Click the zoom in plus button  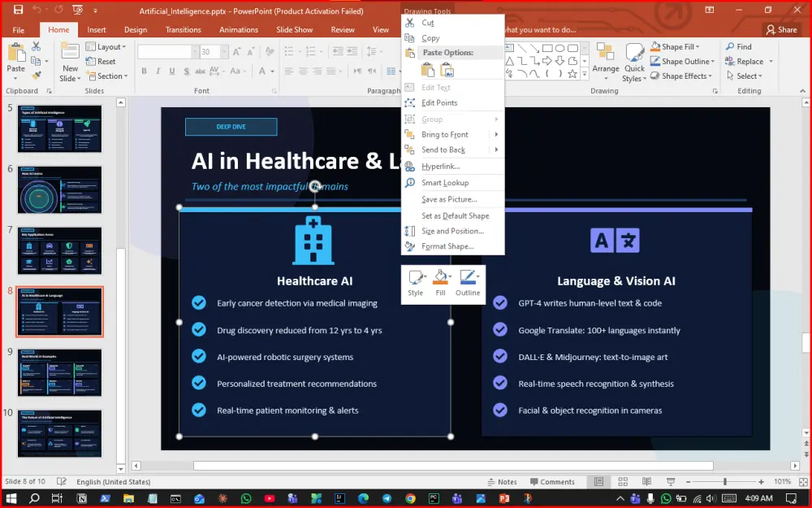[761, 481]
